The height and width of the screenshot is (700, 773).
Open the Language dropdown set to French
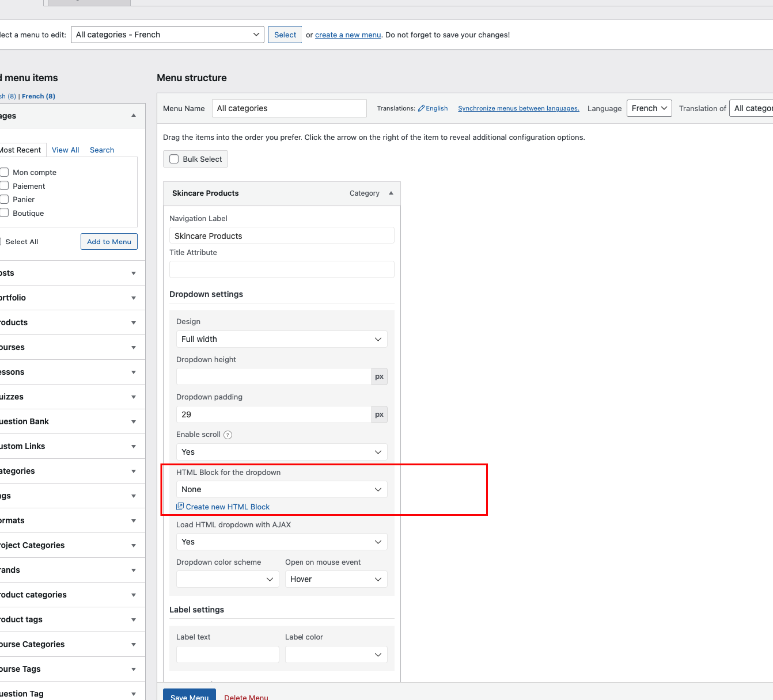[649, 108]
